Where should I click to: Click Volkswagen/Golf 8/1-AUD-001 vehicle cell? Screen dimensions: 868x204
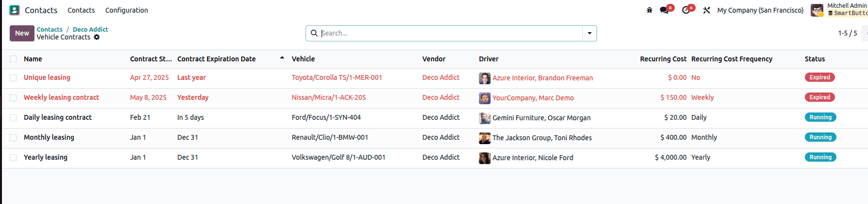pyautogui.click(x=339, y=157)
